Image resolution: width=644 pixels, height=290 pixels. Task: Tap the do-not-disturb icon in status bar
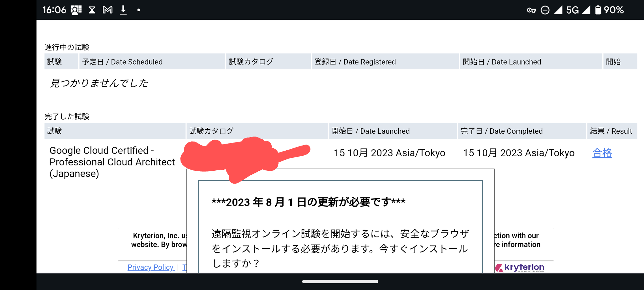point(545,10)
